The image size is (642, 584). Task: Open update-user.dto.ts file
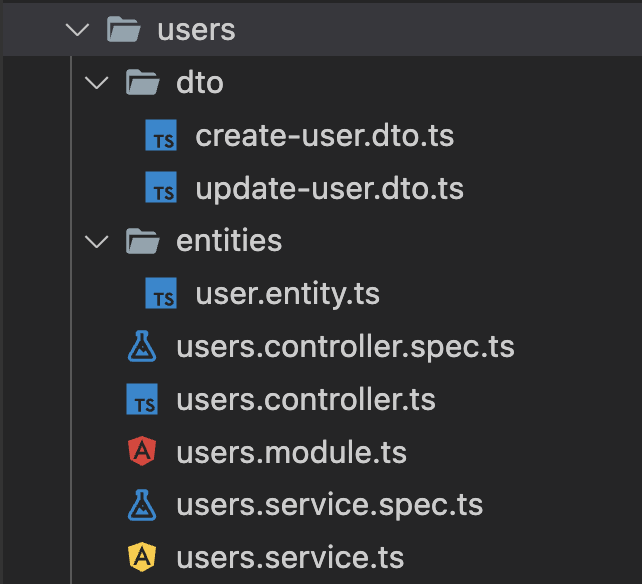pyautogui.click(x=329, y=188)
